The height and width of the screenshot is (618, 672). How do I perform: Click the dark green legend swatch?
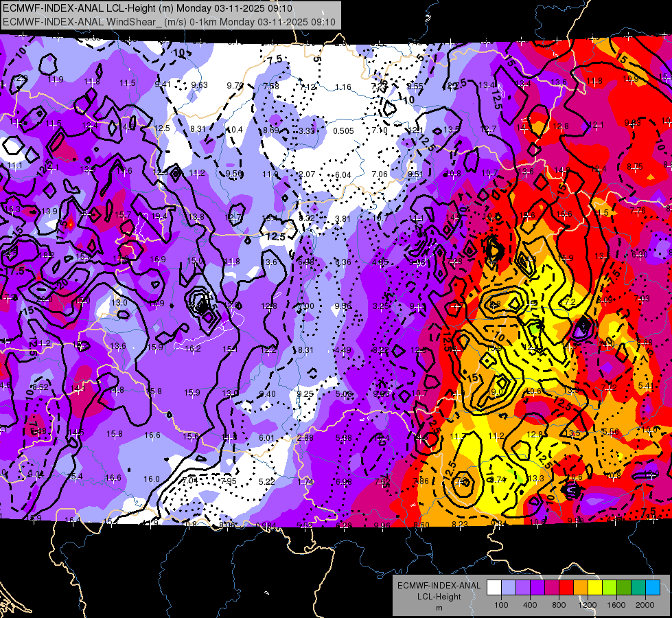coord(623,588)
